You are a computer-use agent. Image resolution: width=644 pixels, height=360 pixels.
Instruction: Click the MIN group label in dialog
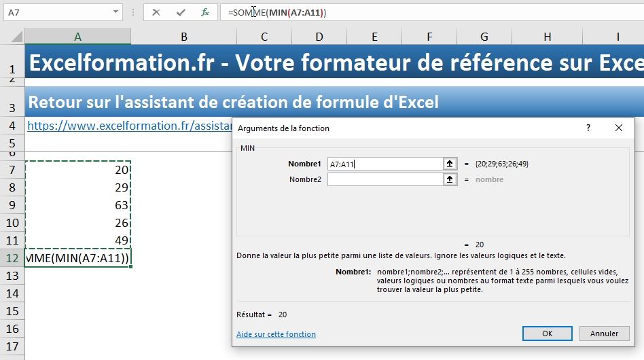coord(248,148)
